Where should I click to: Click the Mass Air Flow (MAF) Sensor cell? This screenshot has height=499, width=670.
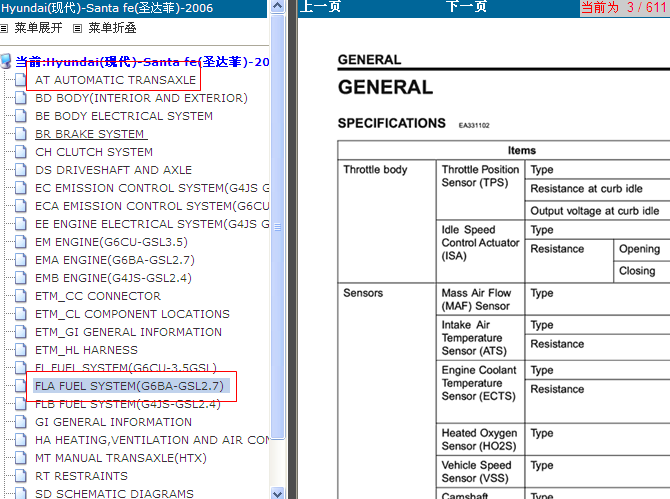coord(480,299)
